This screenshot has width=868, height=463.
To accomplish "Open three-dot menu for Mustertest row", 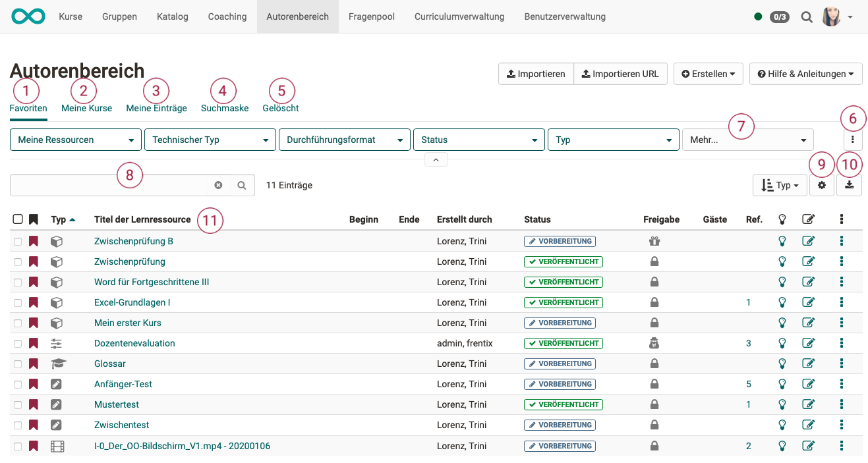I will [842, 404].
